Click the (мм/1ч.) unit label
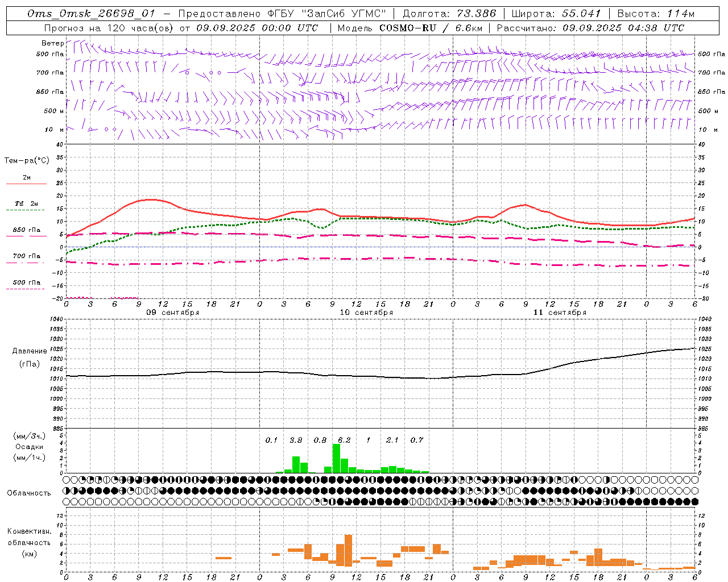The width and height of the screenshot is (728, 582). tap(29, 458)
